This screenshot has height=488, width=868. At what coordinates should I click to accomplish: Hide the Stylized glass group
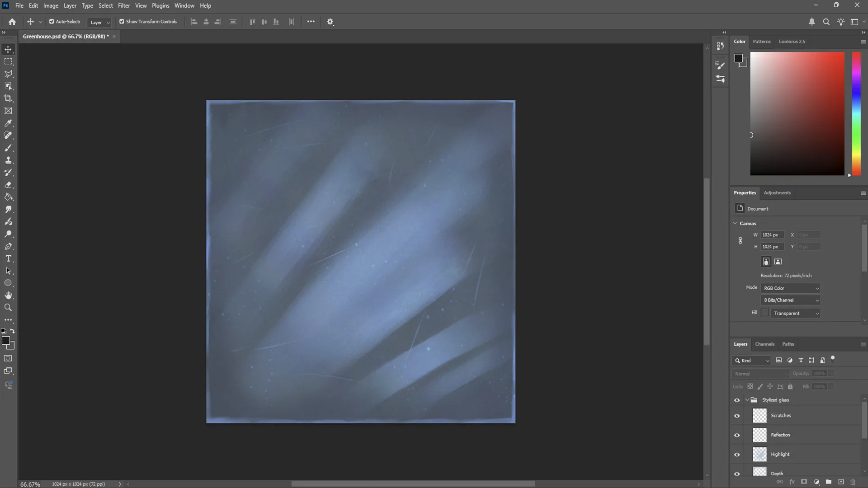pos(737,400)
